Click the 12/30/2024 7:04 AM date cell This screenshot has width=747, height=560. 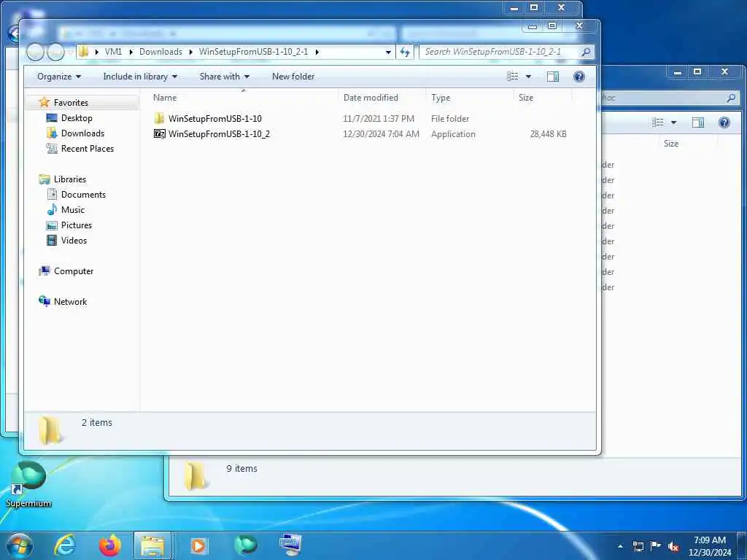click(x=381, y=134)
